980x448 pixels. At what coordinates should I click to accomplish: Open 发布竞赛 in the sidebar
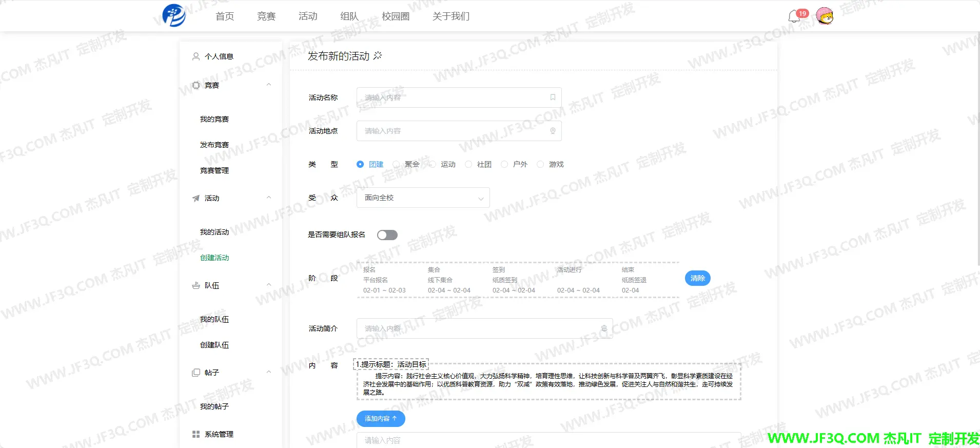coord(214,145)
